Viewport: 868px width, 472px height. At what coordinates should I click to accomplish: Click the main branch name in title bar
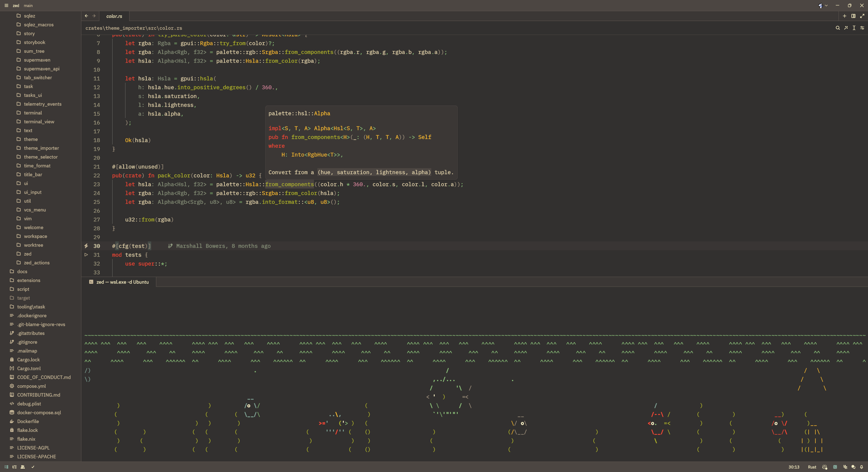pos(28,5)
